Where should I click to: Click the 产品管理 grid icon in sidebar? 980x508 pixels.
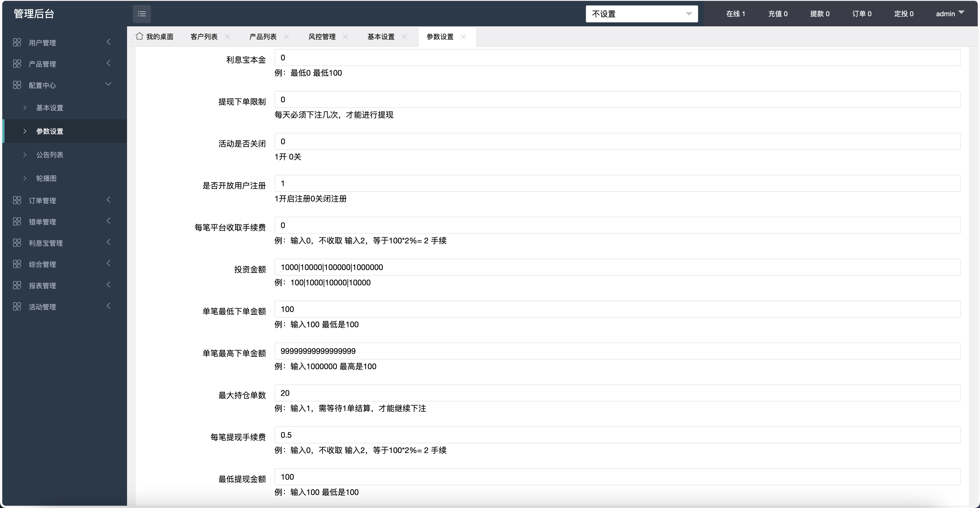pos(17,63)
